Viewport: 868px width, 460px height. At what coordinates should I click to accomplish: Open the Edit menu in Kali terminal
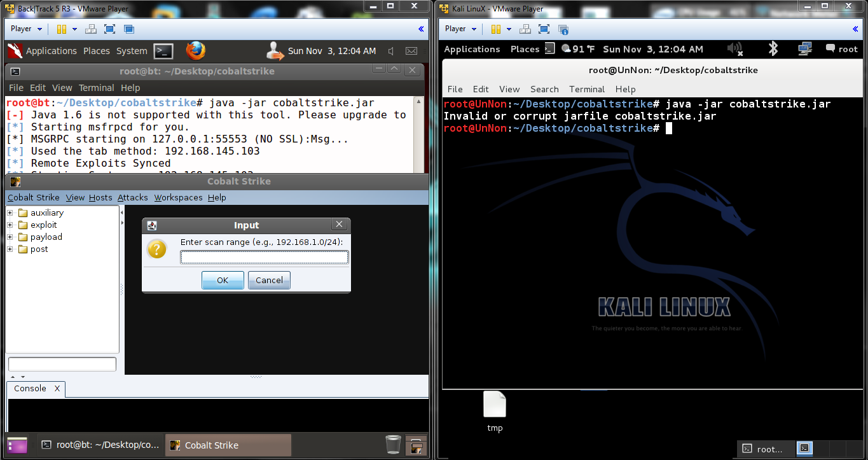(481, 89)
